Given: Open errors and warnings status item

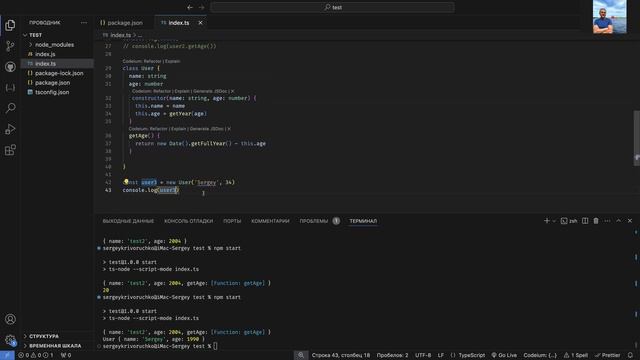Looking at the screenshot, I should pos(36,355).
